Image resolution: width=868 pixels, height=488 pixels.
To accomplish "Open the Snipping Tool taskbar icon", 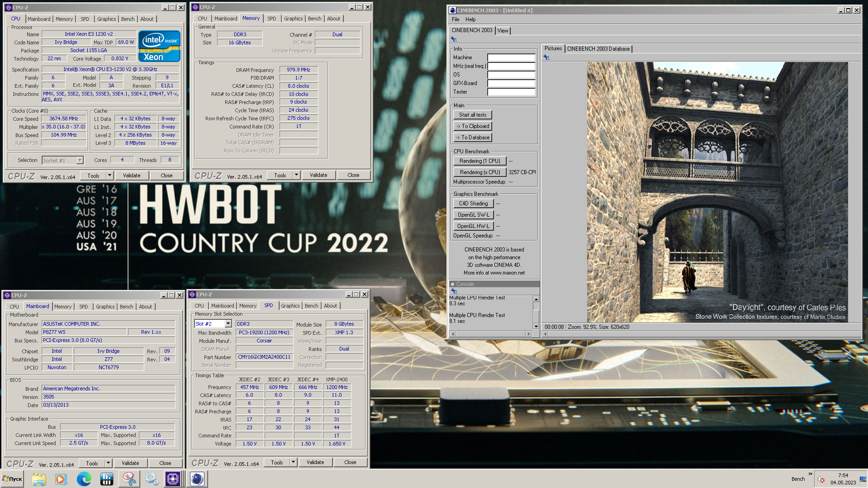I will (x=129, y=479).
